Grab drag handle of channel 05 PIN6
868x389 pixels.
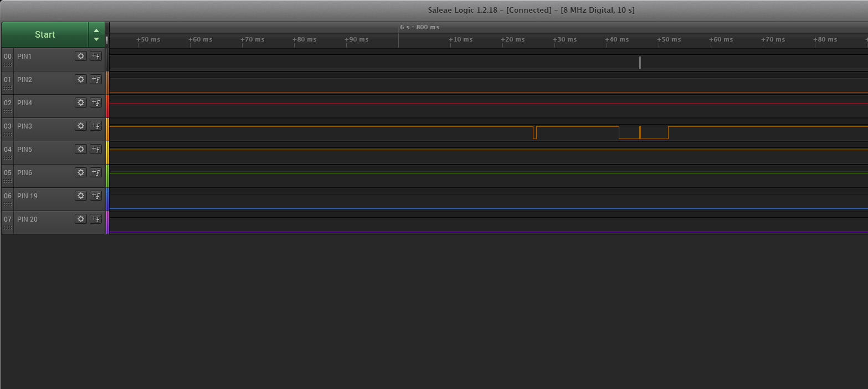(x=8, y=181)
